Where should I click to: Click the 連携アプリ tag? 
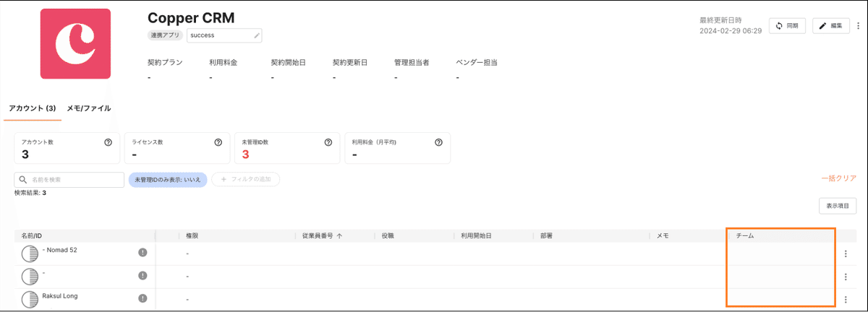pyautogui.click(x=165, y=35)
